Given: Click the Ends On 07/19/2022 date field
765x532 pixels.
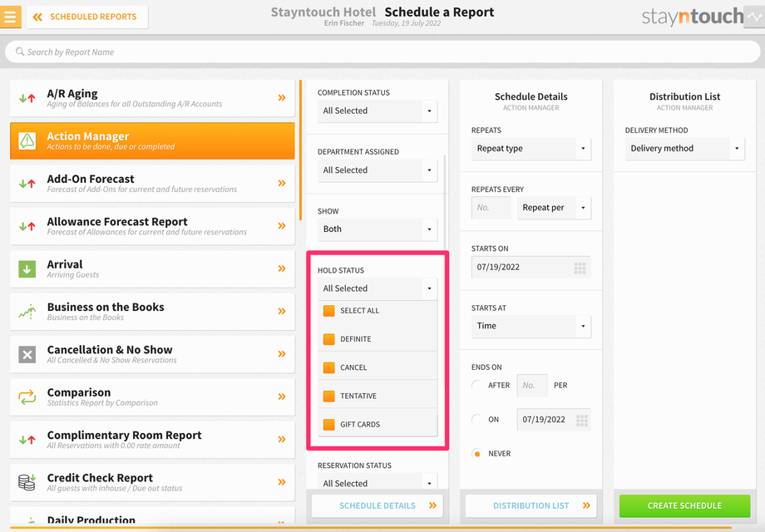Looking at the screenshot, I should pyautogui.click(x=554, y=420).
